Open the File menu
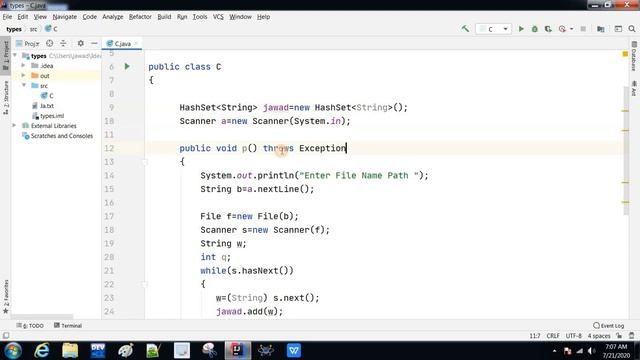640x360 pixels. point(7,17)
